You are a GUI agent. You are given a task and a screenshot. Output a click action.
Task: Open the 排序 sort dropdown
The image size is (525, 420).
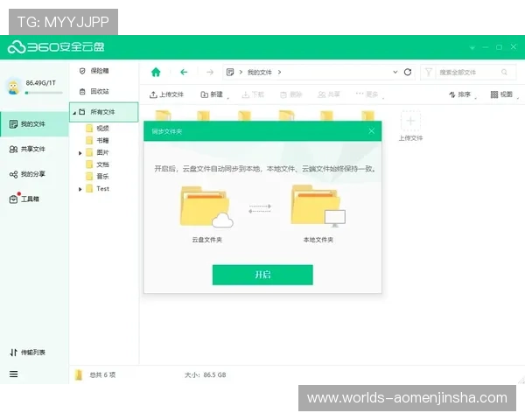tap(462, 94)
